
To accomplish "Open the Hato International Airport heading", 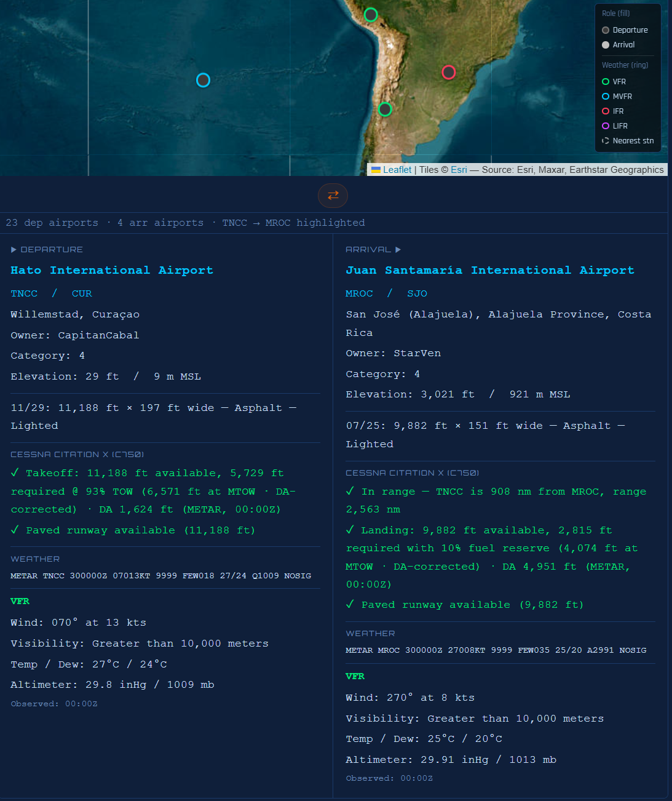I will coord(112,270).
